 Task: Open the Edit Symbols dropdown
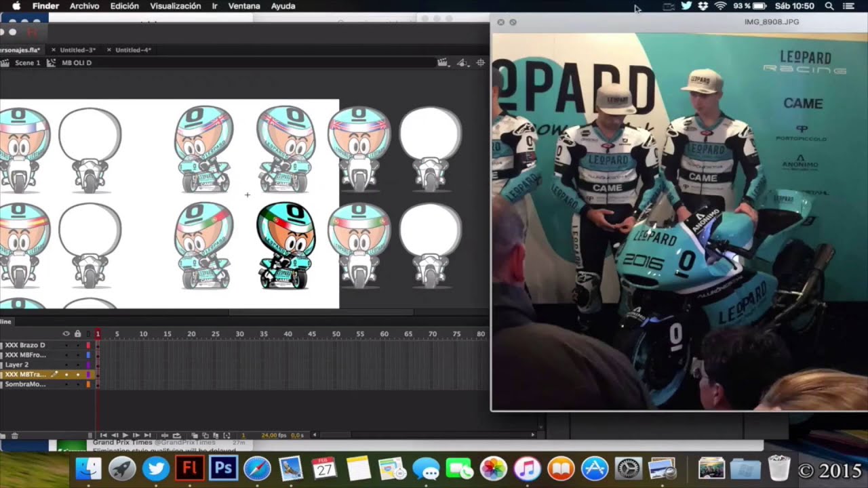[x=462, y=62]
